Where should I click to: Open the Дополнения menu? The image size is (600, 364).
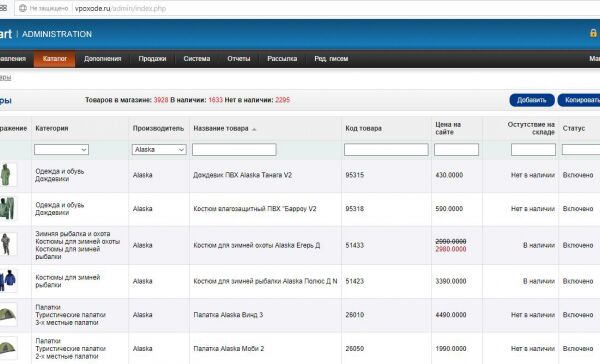click(x=103, y=59)
